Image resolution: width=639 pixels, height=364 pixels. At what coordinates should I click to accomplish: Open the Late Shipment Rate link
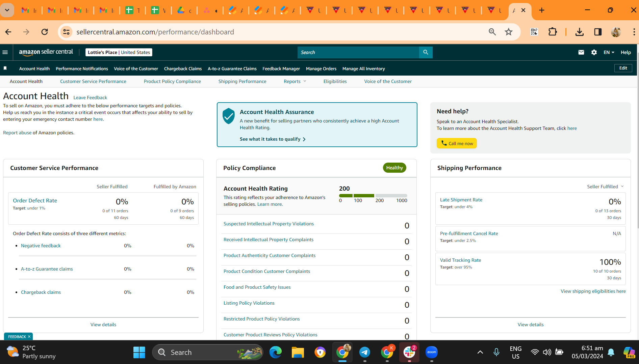(x=461, y=200)
